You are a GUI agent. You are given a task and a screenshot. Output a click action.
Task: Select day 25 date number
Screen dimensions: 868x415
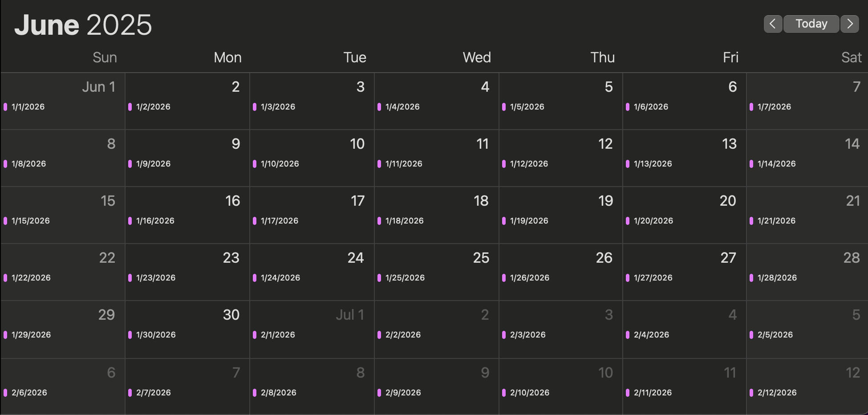481,258
